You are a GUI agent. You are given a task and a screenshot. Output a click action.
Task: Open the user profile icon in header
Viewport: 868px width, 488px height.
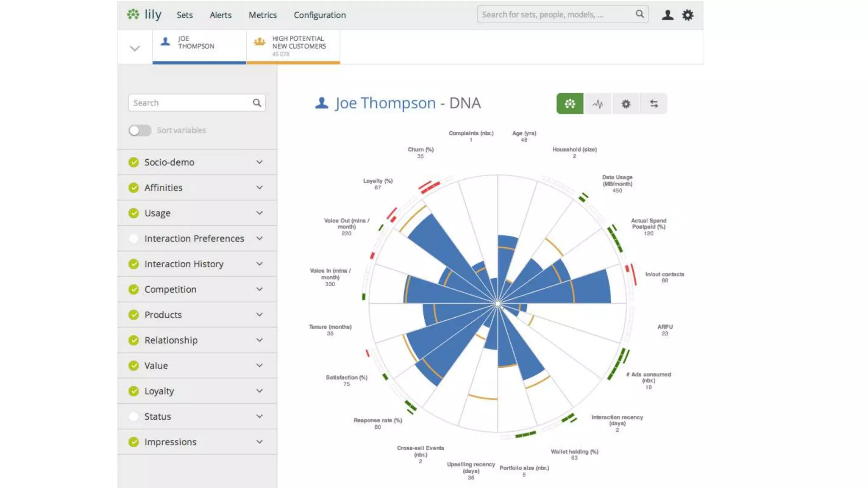668,15
